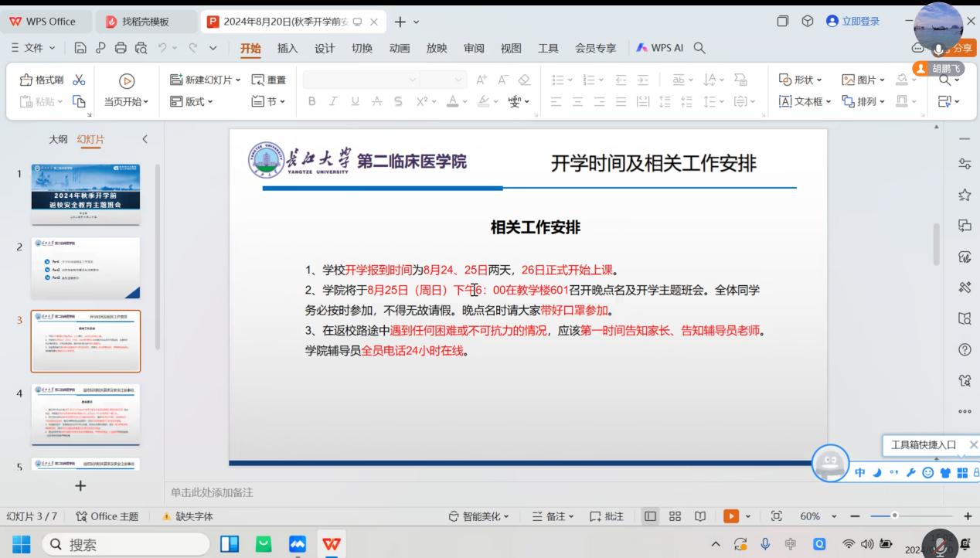Click right sidebar more options ellipsis
980x558 pixels.
[964, 411]
